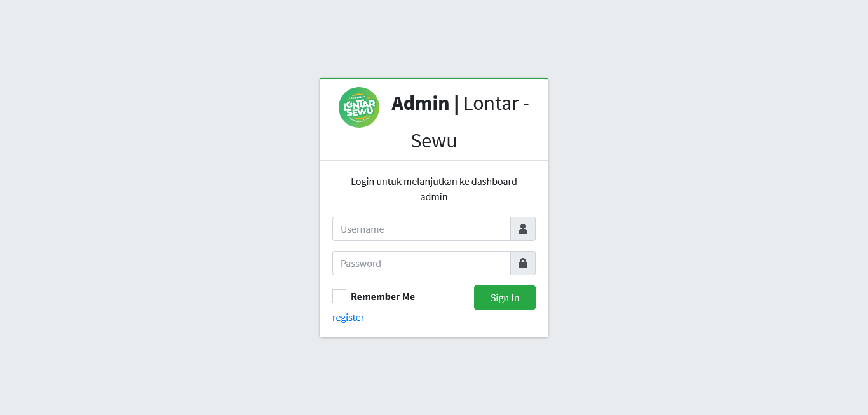Click the Username placeholder text
Screen dimensions: 868x415
pyautogui.click(x=362, y=229)
